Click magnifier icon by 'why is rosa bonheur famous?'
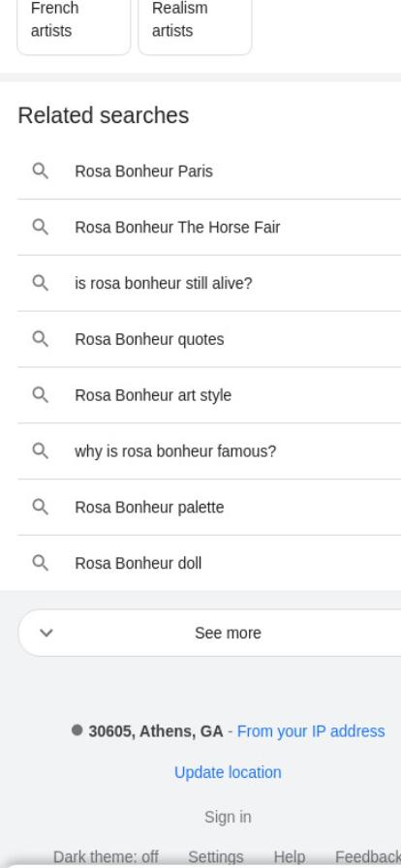The height and width of the screenshot is (868, 401). [x=40, y=451]
